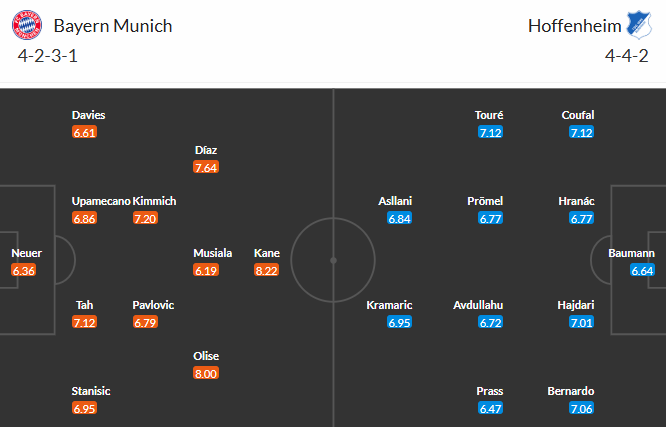Click the Hoffenheim club crest icon
666x427 pixels.
[632, 25]
